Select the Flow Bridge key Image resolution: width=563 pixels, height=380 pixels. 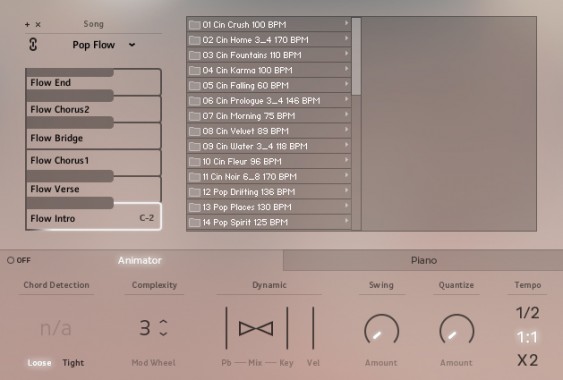(x=93, y=138)
